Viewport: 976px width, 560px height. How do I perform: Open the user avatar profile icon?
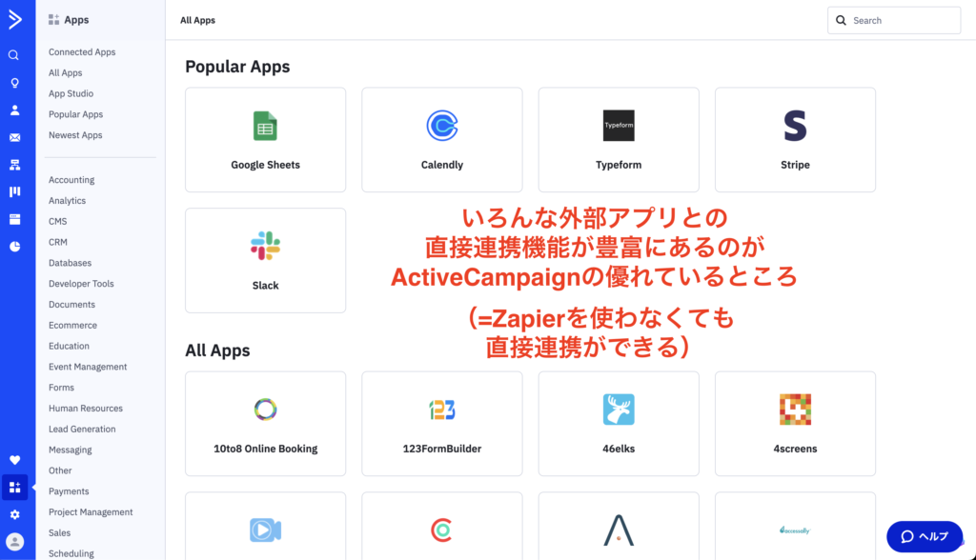coord(14,541)
